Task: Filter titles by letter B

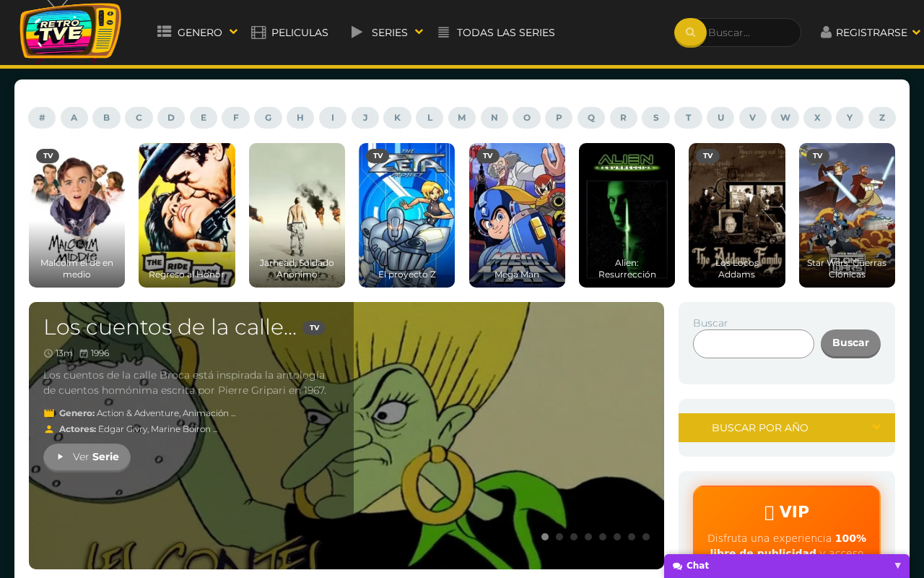Action: [106, 118]
